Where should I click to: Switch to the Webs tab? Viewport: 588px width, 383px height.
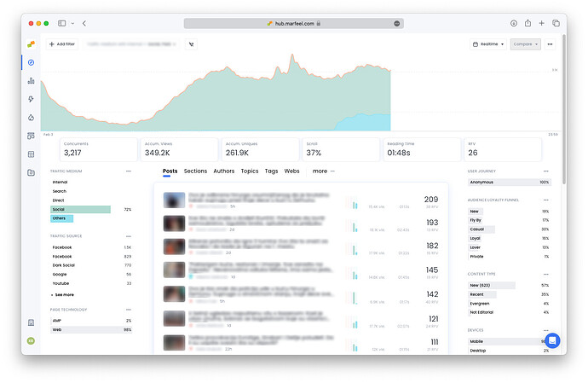[x=291, y=171]
